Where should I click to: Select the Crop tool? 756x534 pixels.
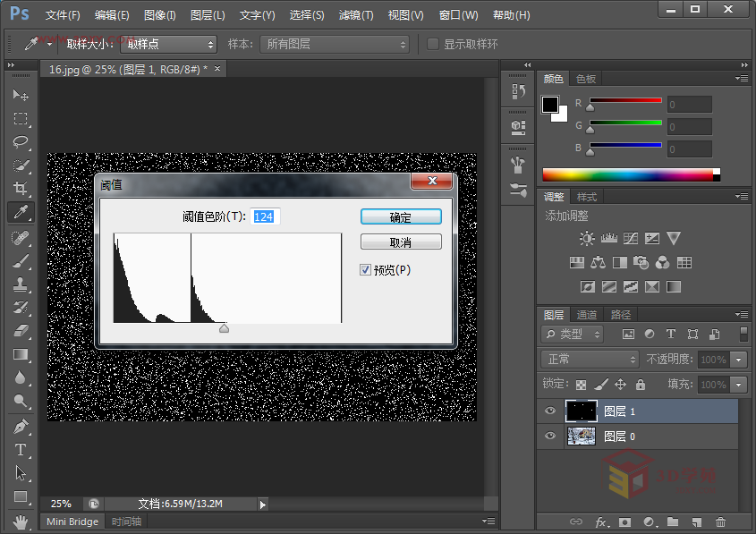click(x=21, y=189)
